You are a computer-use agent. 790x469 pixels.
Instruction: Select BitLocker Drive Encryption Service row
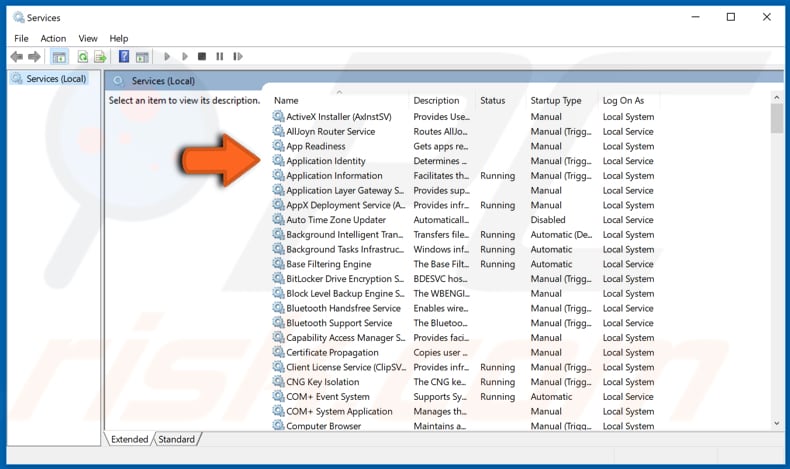(464, 279)
